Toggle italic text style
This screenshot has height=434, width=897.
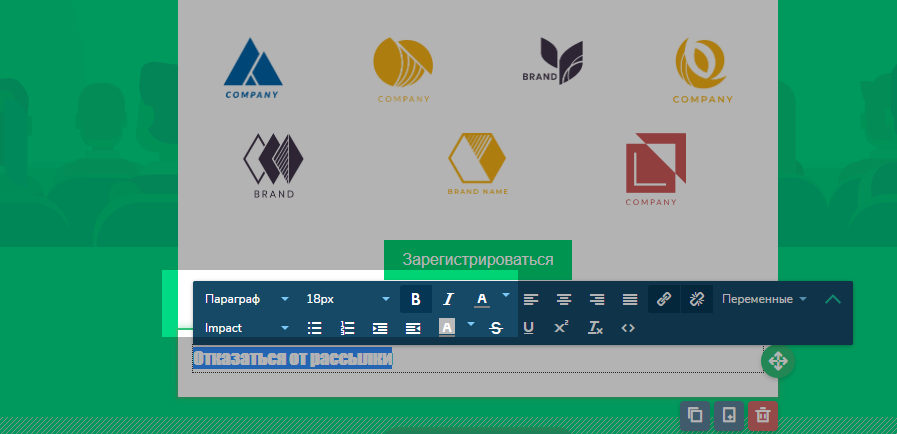(448, 299)
